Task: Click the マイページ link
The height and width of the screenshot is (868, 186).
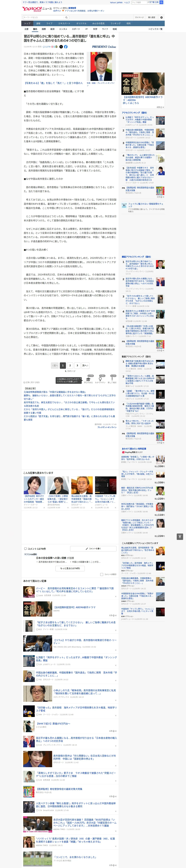Action: tap(139, 17)
